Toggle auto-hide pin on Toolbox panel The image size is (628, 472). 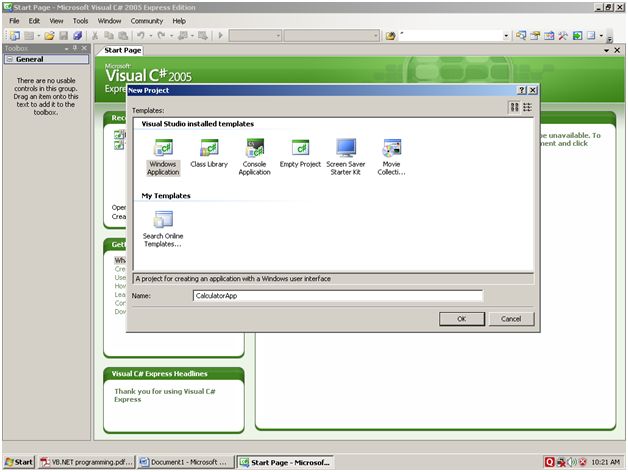coord(75,48)
